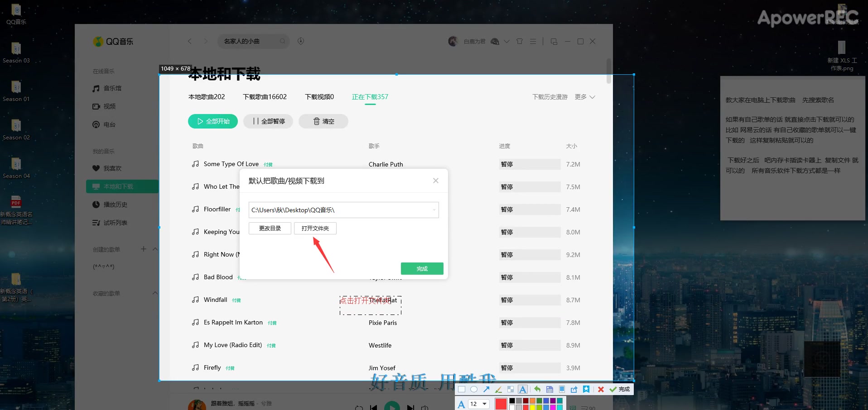Viewport: 868px width, 410px height.
Task: Pick the black color swatch
Action: pyautogui.click(x=512, y=401)
